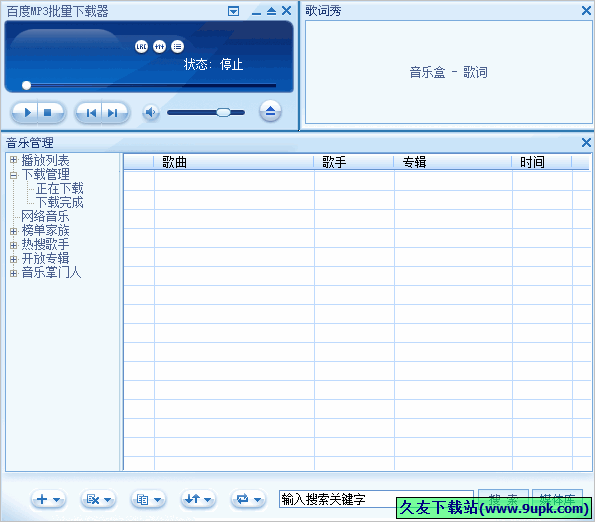This screenshot has width=595, height=522.
Task: Expand the 开放专辑 tree node
Action: click(14, 259)
